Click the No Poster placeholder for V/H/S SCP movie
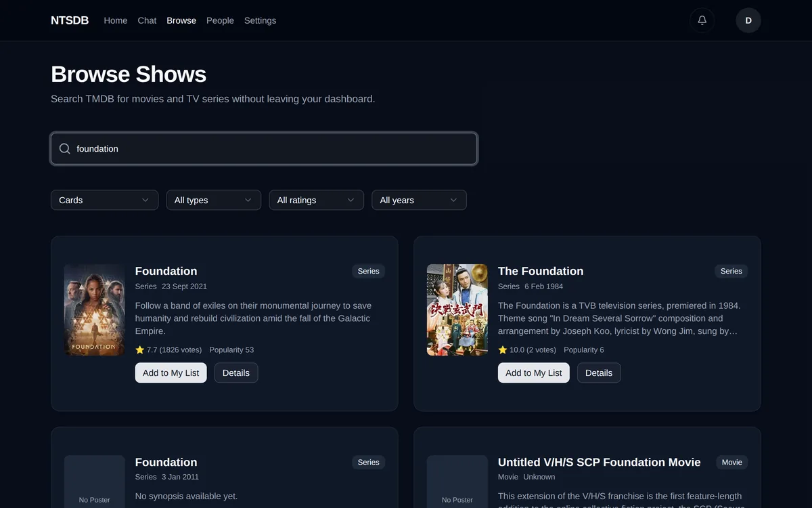This screenshot has height=508, width=812. tap(457, 482)
